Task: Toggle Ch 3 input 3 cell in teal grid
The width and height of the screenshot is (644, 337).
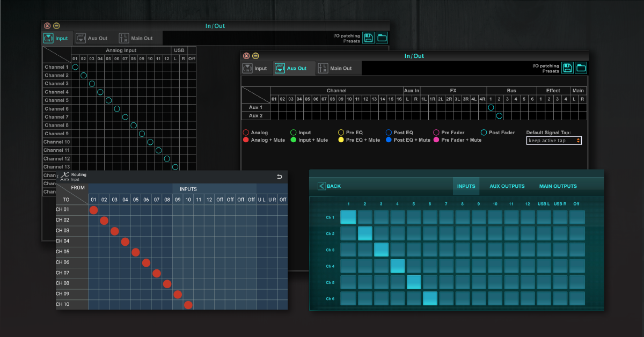Action: coord(381,250)
